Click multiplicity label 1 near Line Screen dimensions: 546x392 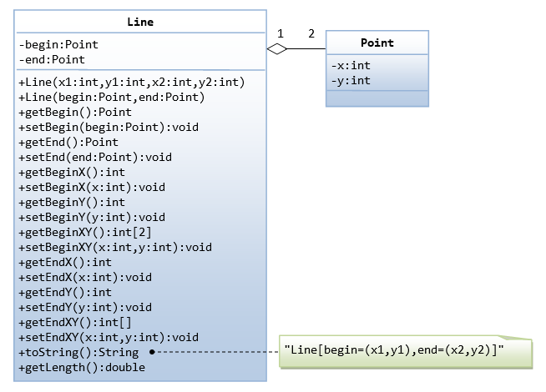(x=281, y=33)
